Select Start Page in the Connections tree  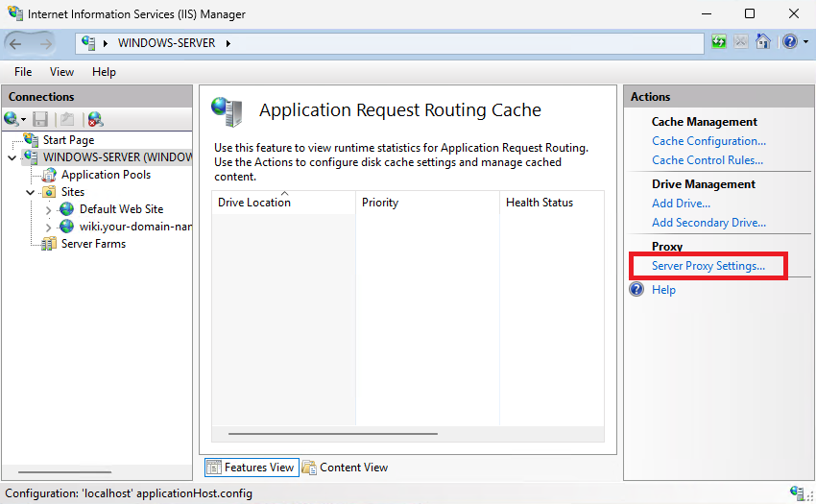[68, 140]
